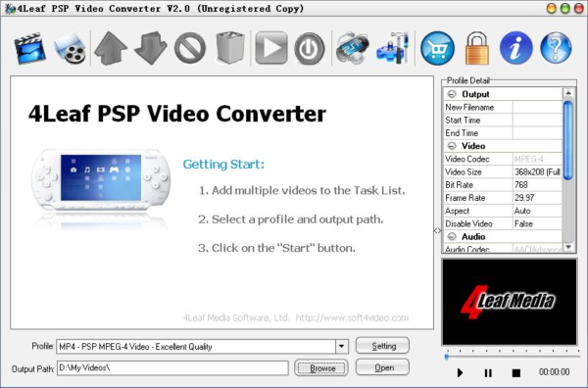Image resolution: width=588 pixels, height=388 pixels.
Task: Click the trash bin toolbar icon
Action: click(230, 48)
